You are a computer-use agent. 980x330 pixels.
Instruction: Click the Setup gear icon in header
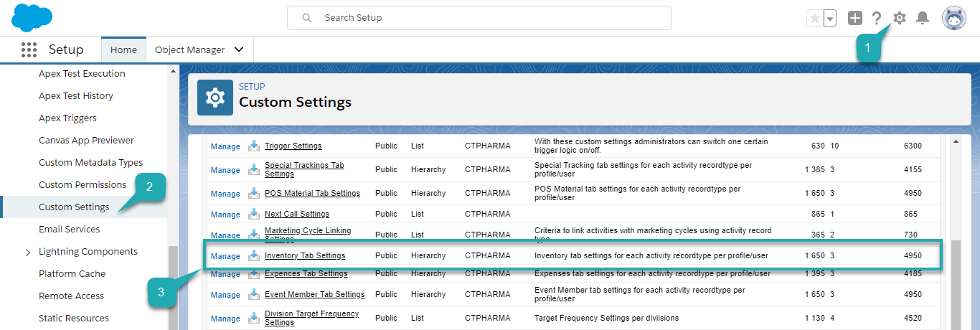tap(899, 18)
